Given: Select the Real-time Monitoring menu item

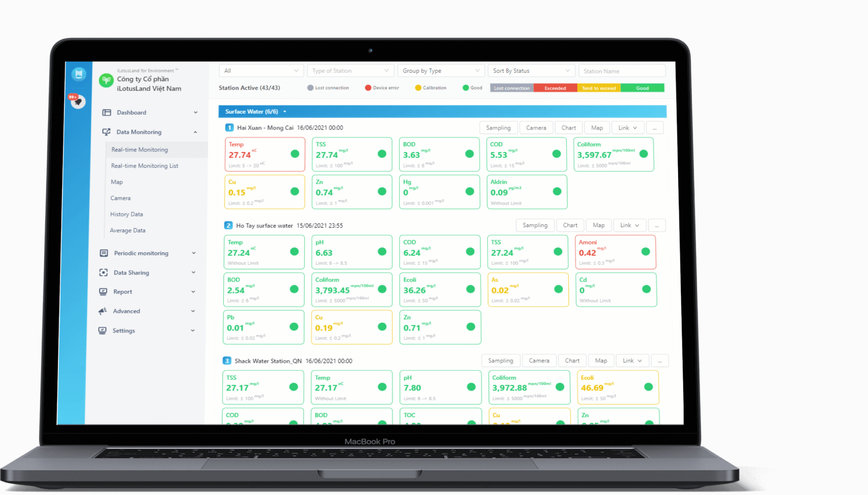Looking at the screenshot, I should point(140,150).
